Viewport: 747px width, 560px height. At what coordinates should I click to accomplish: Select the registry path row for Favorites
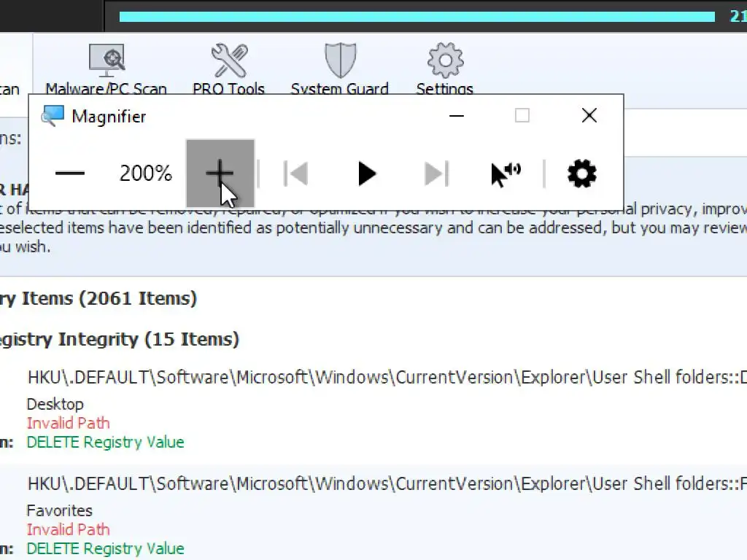pyautogui.click(x=387, y=484)
